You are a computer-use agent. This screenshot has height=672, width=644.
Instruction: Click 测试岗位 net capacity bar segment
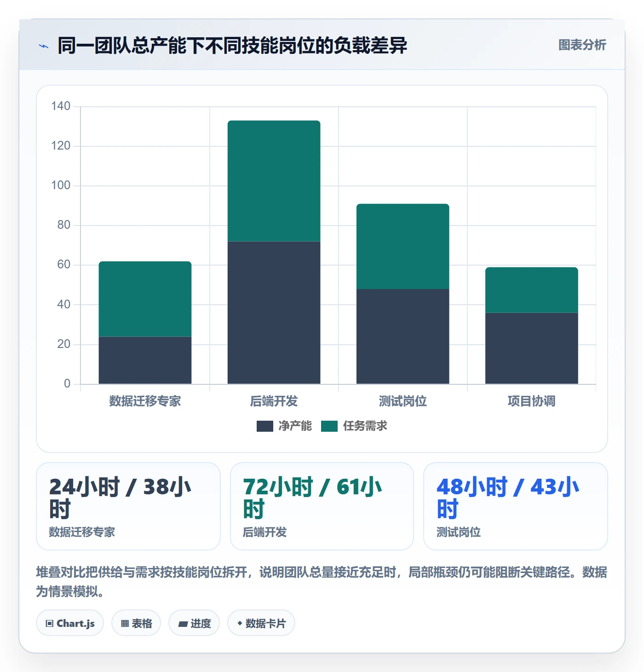tap(402, 336)
